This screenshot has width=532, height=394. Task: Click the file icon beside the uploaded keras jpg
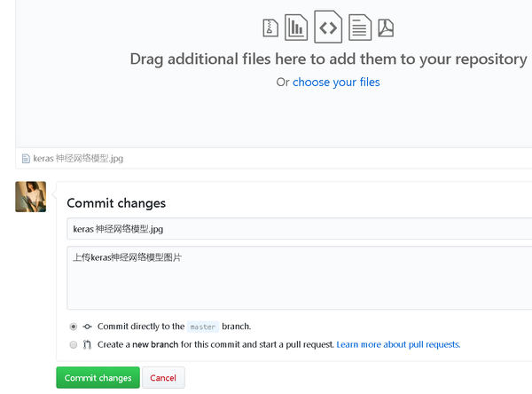(26, 159)
